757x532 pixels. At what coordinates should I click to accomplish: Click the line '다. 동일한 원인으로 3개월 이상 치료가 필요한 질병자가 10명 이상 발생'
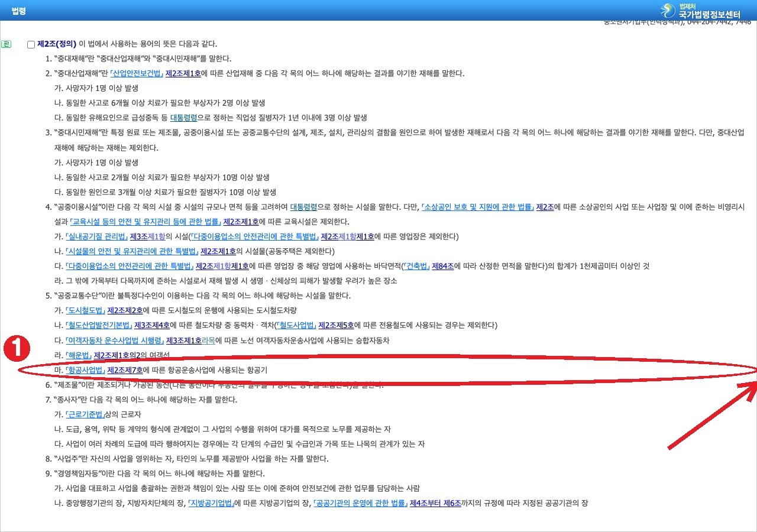[165, 192]
